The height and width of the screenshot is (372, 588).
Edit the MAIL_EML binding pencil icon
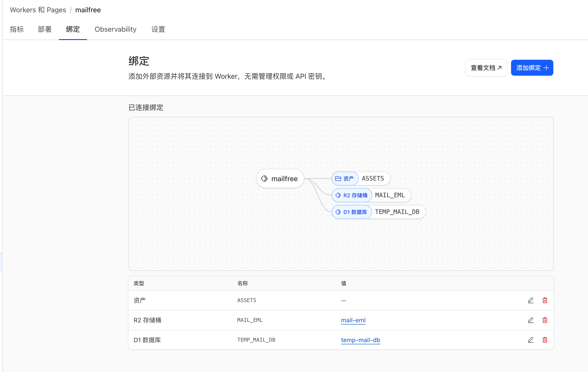point(530,320)
